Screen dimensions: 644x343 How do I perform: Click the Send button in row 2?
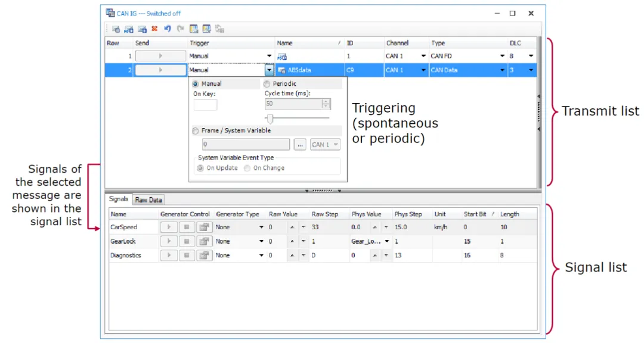point(160,70)
